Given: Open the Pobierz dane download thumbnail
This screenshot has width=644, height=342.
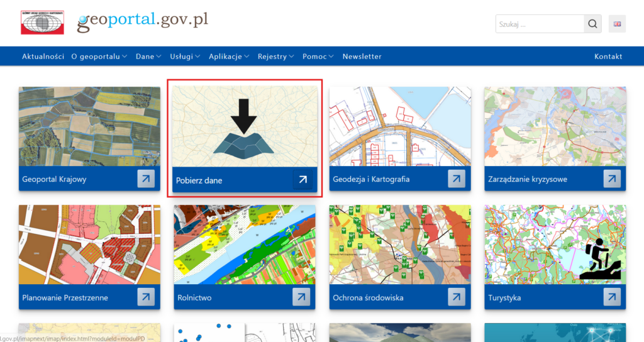Looking at the screenshot, I should pos(245,126).
